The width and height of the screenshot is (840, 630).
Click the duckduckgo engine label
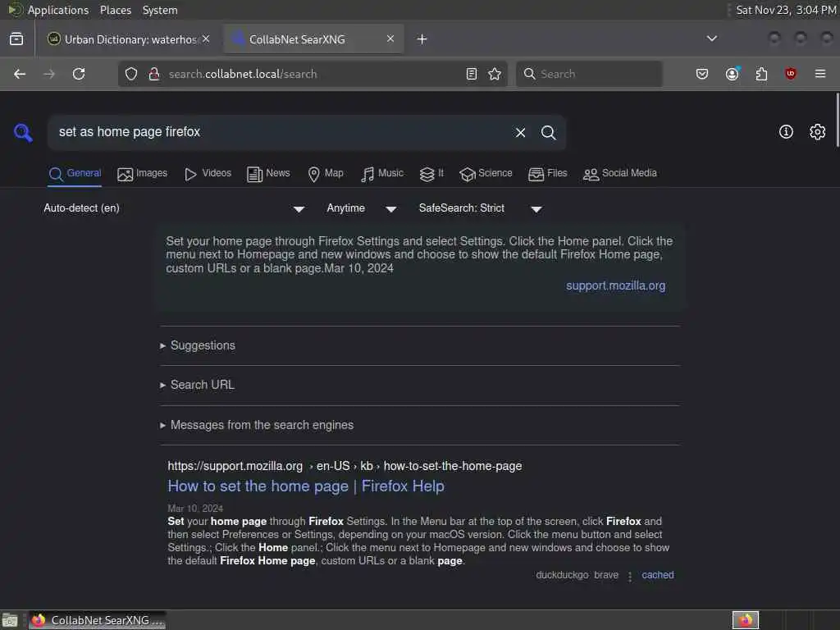point(562,575)
